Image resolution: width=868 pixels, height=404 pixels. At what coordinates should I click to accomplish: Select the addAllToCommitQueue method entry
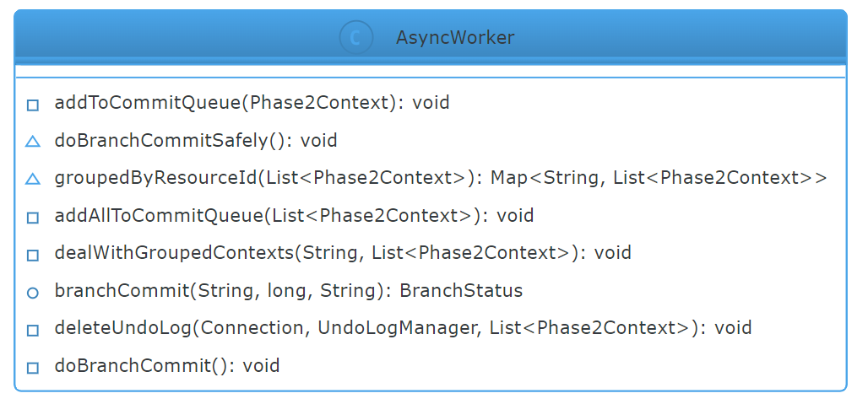click(x=294, y=216)
